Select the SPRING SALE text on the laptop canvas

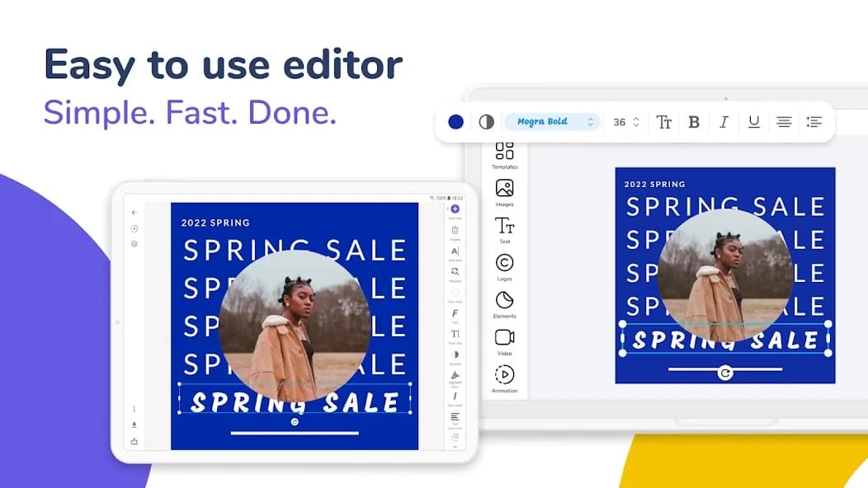[x=724, y=335]
